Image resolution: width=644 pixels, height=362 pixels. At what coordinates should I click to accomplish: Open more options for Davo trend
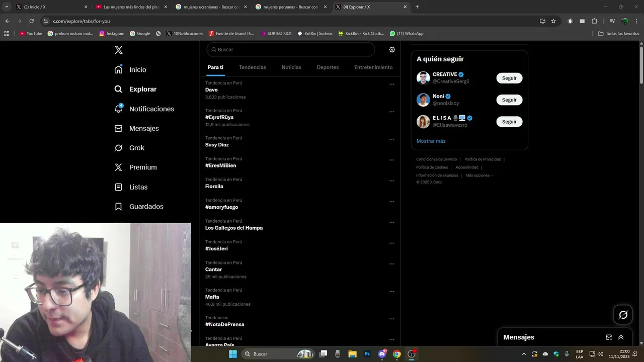pos(392,84)
